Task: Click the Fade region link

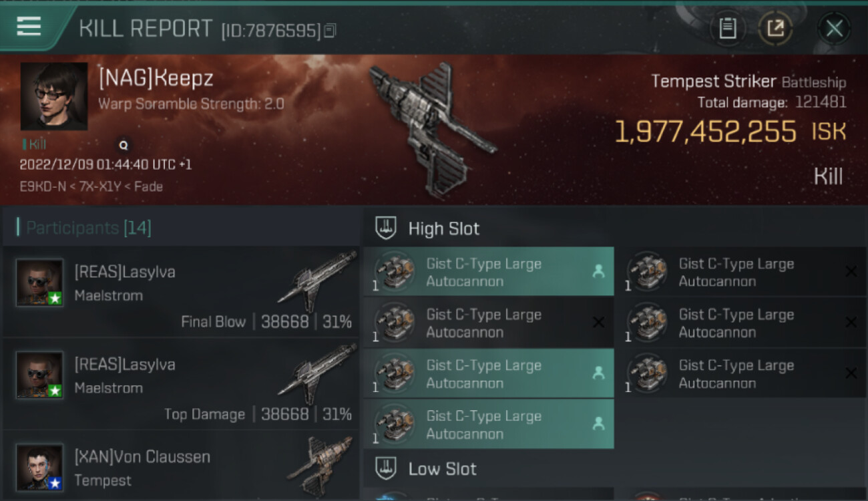Action: click(x=148, y=186)
